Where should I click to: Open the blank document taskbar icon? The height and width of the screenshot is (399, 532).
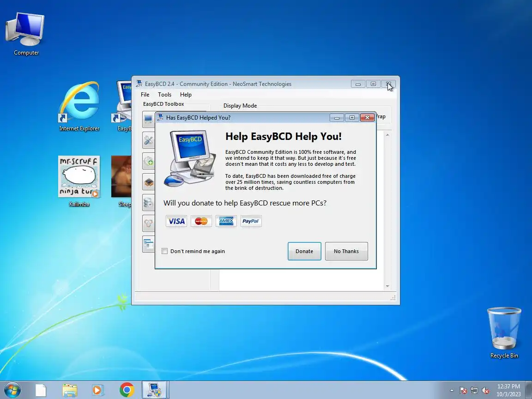(x=41, y=390)
